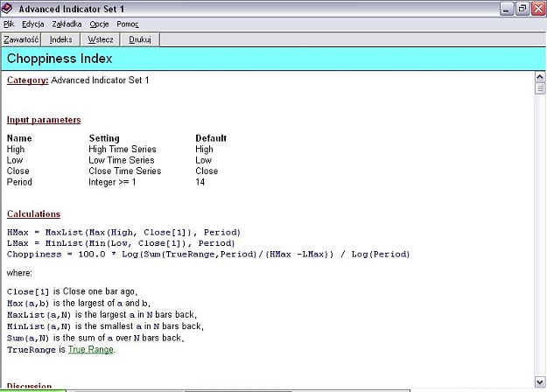Click the Period parameter name
This screenshot has width=547, height=392.
click(x=19, y=182)
